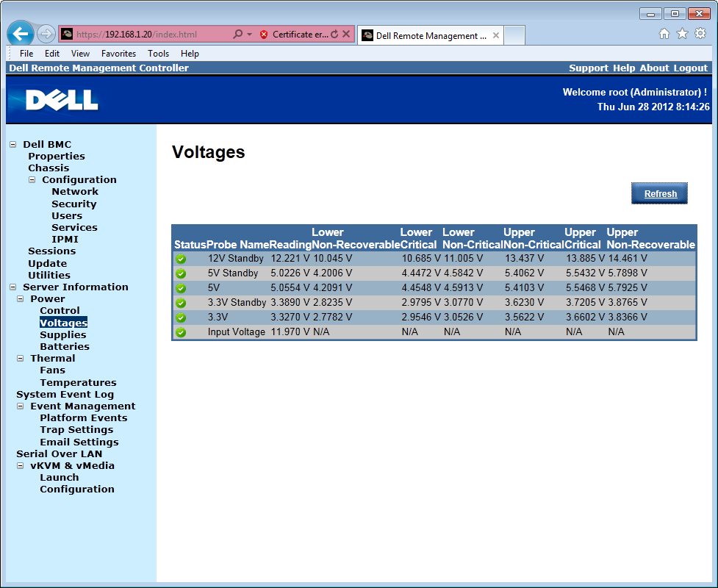Click the Refresh button above the voltages table
Image resolution: width=718 pixels, height=588 pixels.
click(658, 193)
